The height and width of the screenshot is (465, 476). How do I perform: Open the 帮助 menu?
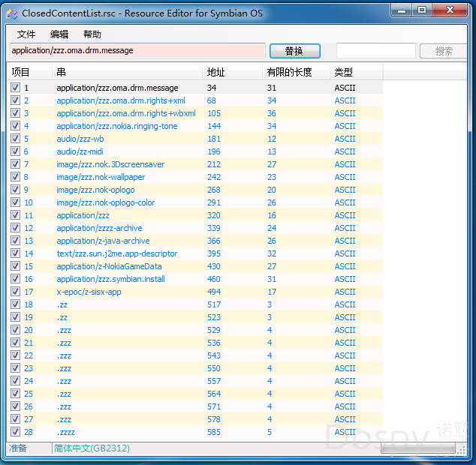92,34
